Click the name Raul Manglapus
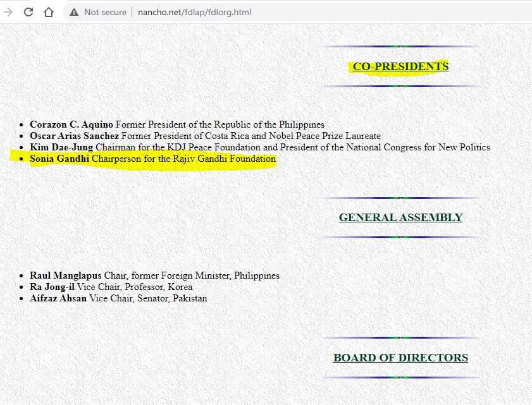532x405 pixels. [x=66, y=275]
